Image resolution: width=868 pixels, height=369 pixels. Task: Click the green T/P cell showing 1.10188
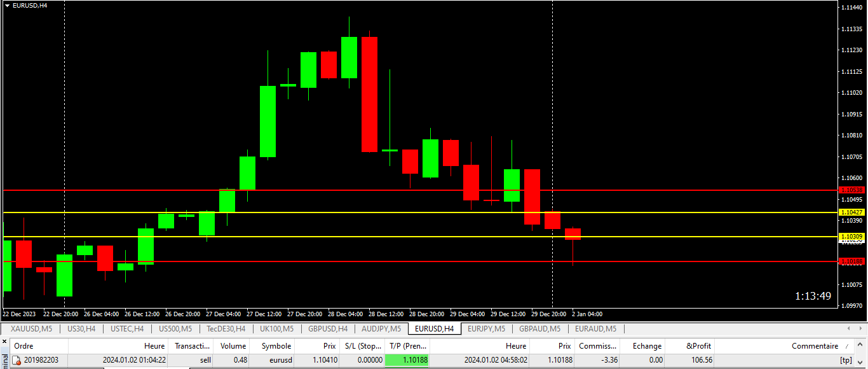click(407, 360)
